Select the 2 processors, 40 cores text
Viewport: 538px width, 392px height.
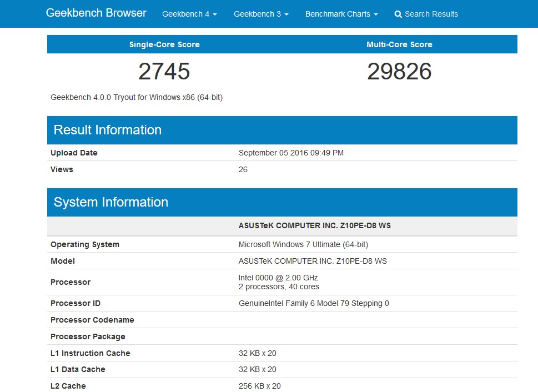point(279,287)
